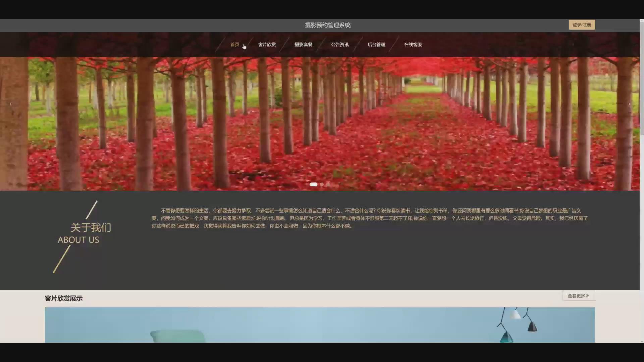The width and height of the screenshot is (644, 362).
Task: Click the About Us description paragraph
Action: [369, 218]
